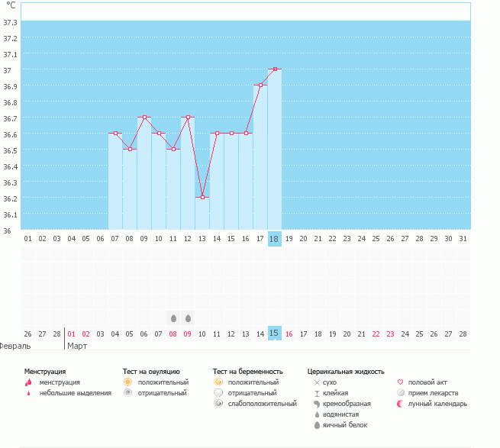This screenshot has height=448, width=500.
Task: Click temperature point 36.7 on day 09
Action: point(144,118)
